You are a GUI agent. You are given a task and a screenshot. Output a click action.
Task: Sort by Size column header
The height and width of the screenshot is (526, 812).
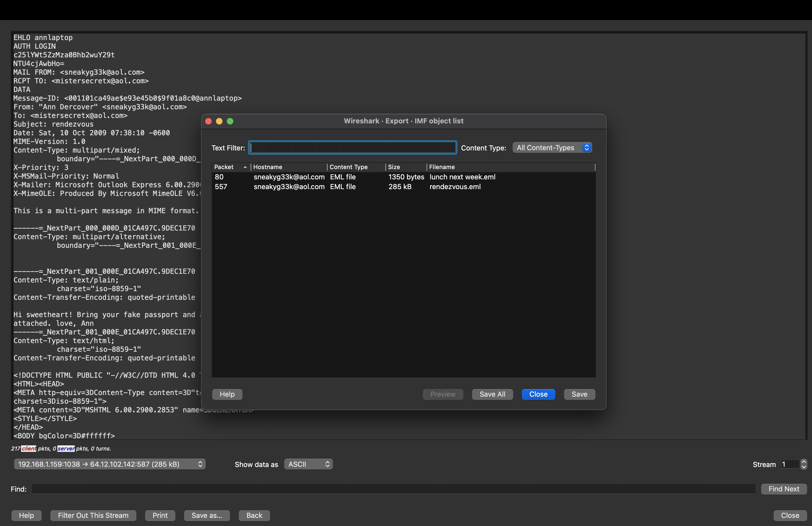click(394, 167)
